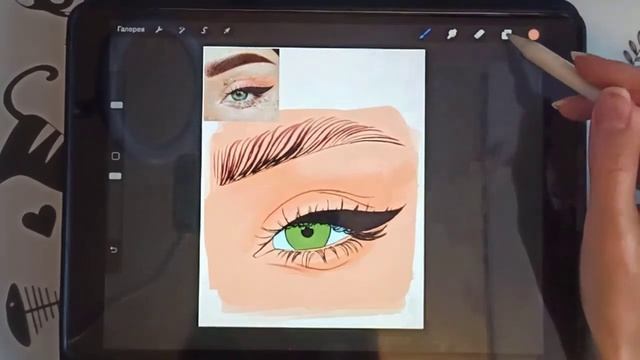Open the Actions wrench menu
The width and height of the screenshot is (640, 360).
[x=159, y=30]
